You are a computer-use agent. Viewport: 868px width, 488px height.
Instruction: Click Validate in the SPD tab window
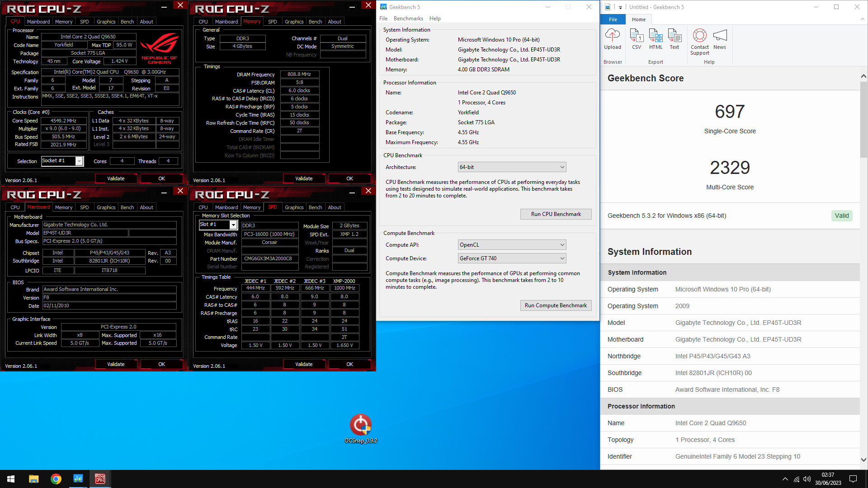pos(304,364)
